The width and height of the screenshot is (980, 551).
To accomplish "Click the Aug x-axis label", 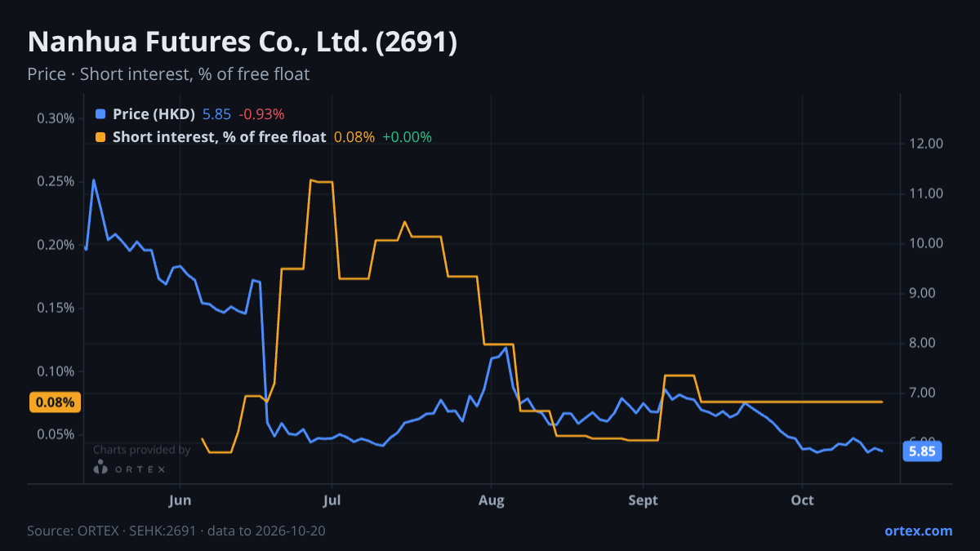I will pyautogui.click(x=491, y=500).
